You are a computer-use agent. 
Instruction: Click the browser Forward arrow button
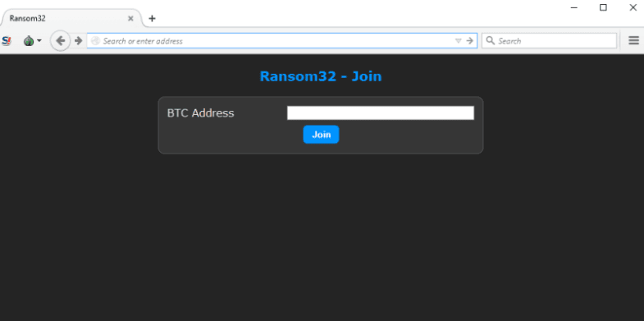point(79,41)
